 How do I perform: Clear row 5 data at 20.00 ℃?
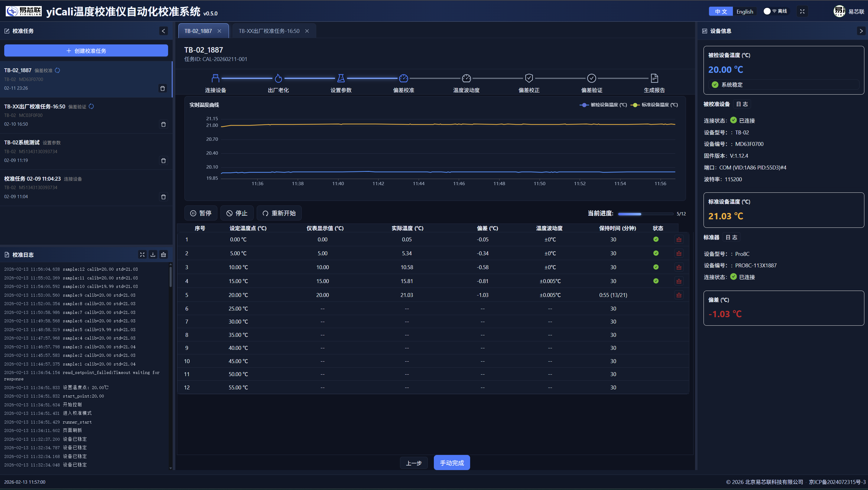pos(679,295)
